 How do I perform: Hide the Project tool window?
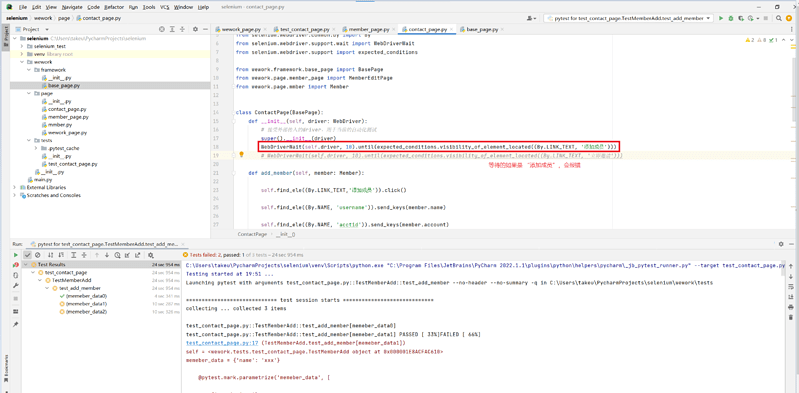pos(204,30)
